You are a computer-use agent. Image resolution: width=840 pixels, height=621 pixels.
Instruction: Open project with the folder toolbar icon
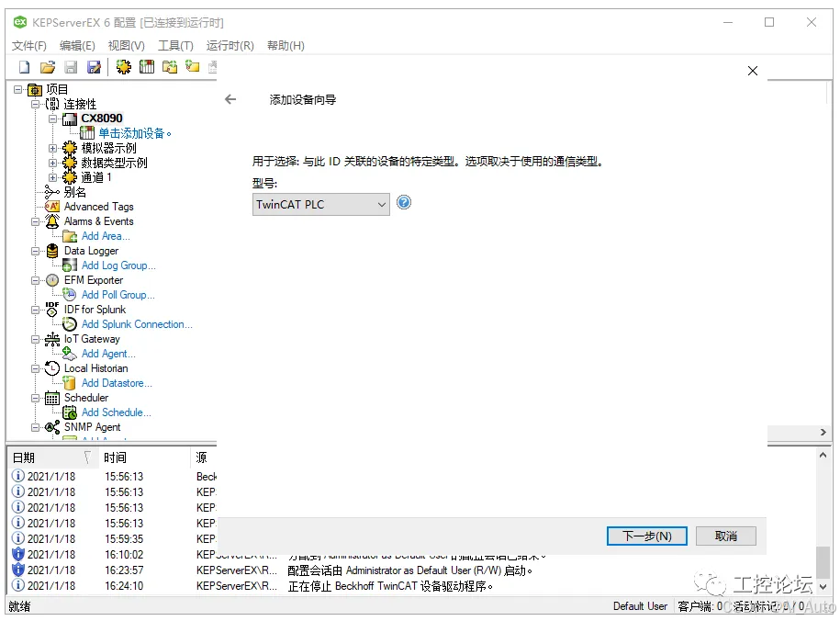pos(48,67)
